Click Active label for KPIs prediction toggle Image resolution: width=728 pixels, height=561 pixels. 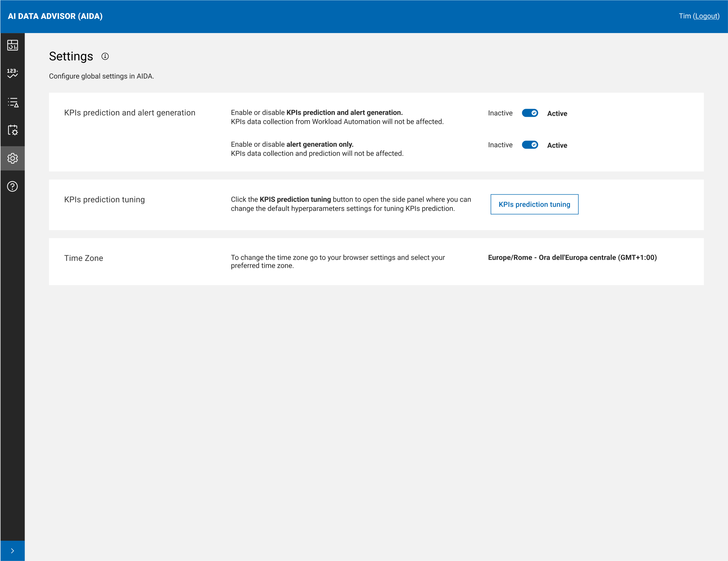coord(557,113)
